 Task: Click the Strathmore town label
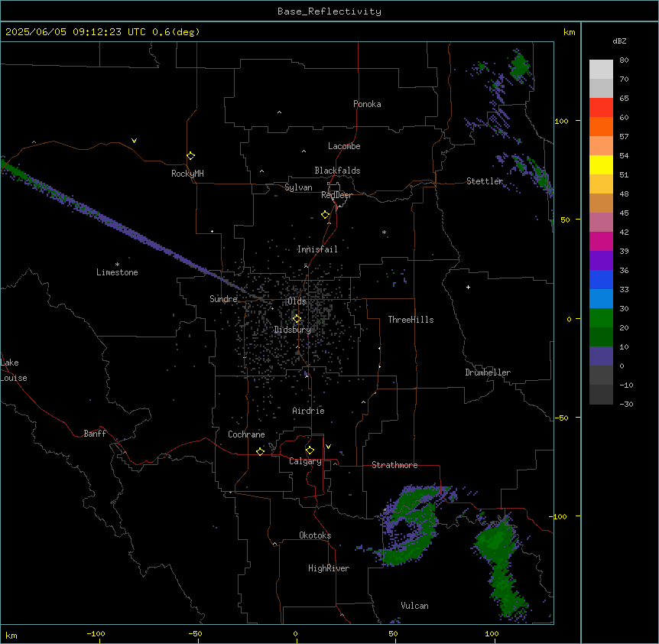point(394,465)
